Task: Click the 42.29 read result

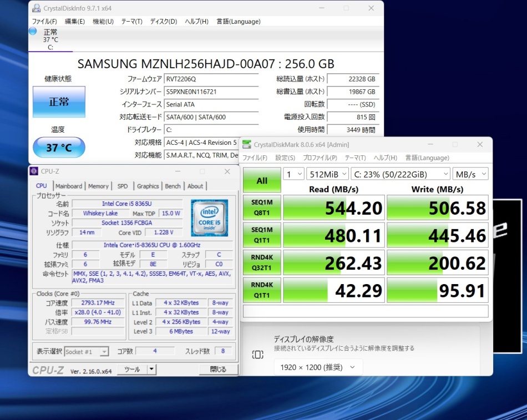Action: [x=334, y=290]
